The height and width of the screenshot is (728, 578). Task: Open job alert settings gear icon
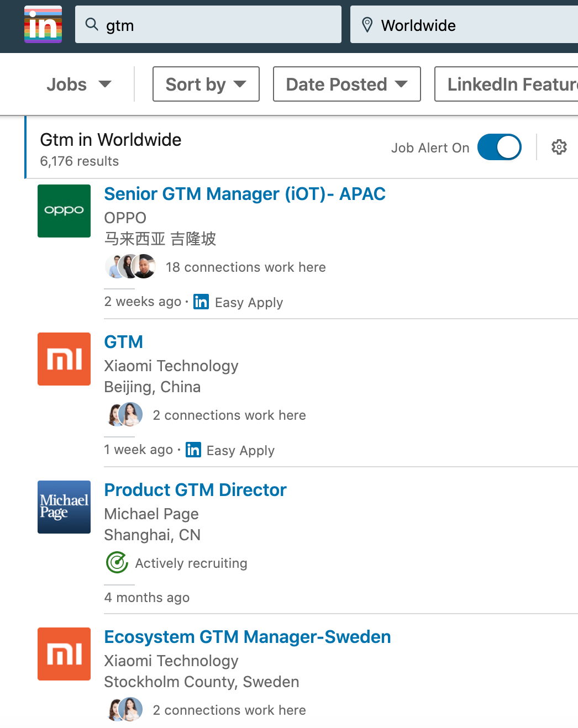(559, 147)
